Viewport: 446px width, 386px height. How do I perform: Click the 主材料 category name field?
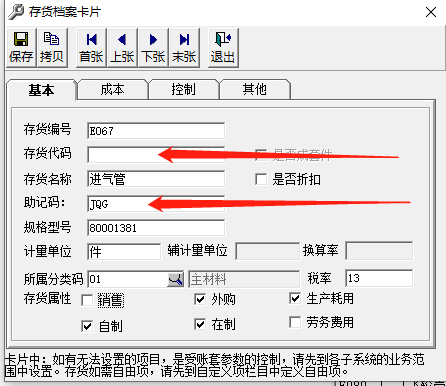pos(244,279)
